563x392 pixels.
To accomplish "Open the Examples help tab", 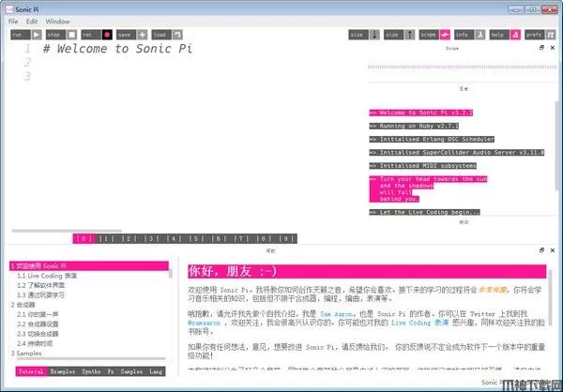I will (x=63, y=372).
